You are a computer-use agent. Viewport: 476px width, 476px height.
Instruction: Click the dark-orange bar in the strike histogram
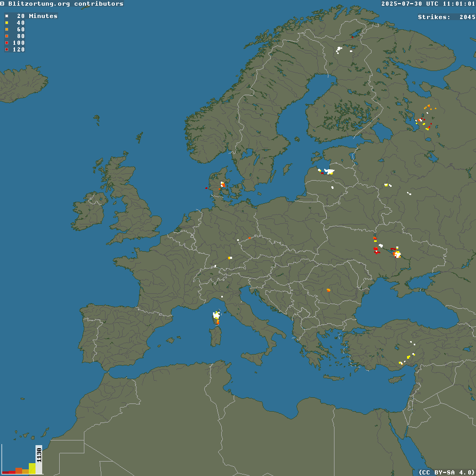(19, 471)
